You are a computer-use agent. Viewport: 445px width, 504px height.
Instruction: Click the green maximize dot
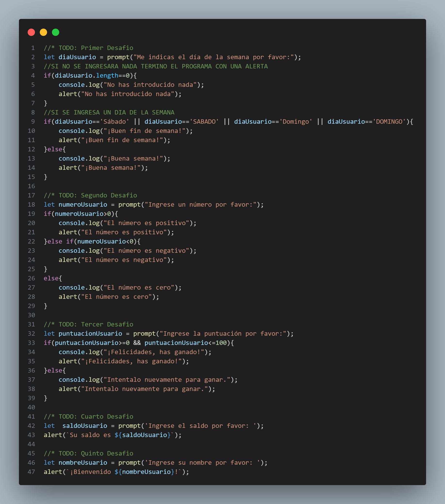(x=56, y=32)
